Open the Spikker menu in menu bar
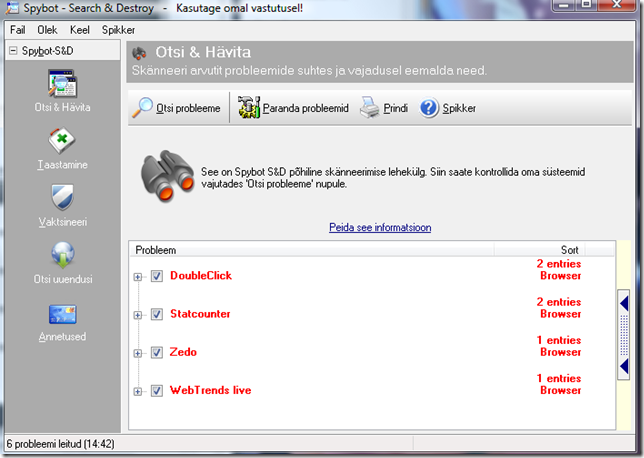644x458 pixels. [118, 30]
